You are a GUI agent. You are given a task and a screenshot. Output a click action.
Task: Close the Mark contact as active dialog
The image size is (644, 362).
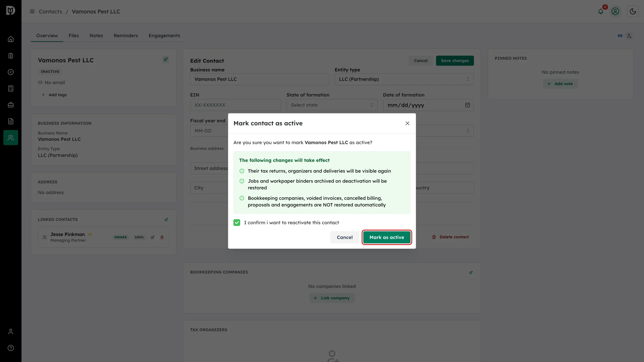tap(407, 123)
